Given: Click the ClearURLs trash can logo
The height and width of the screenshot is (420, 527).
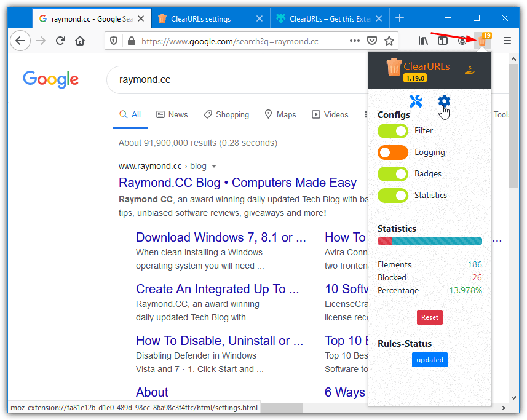Looking at the screenshot, I should pyautogui.click(x=394, y=67).
